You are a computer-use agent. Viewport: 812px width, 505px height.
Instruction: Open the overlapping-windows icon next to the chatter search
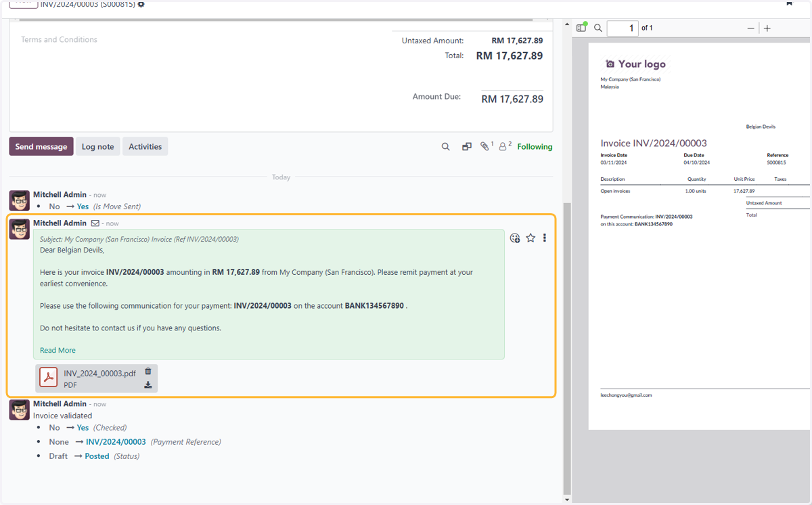point(466,146)
